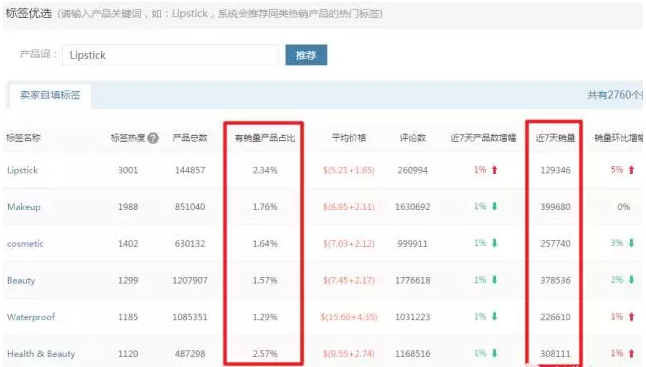The image size is (646, 367).
Task: Click the 近7天销量 column header
Action: pyautogui.click(x=555, y=138)
